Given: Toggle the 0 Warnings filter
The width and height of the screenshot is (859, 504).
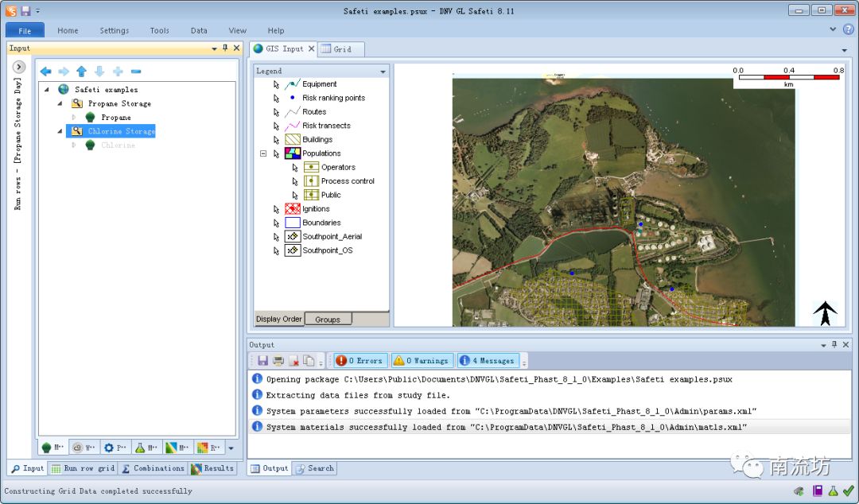Looking at the screenshot, I should (x=422, y=361).
